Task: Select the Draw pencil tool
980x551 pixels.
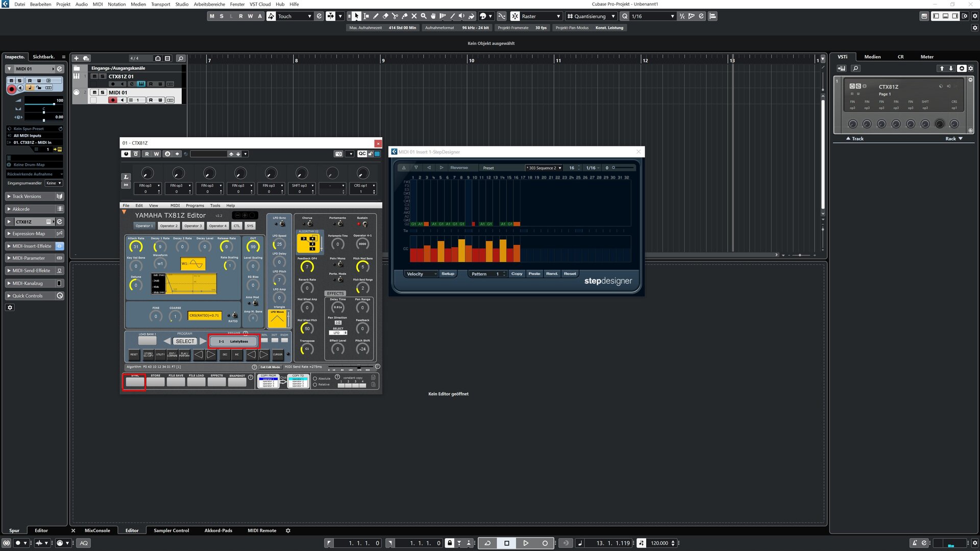Action: [376, 16]
